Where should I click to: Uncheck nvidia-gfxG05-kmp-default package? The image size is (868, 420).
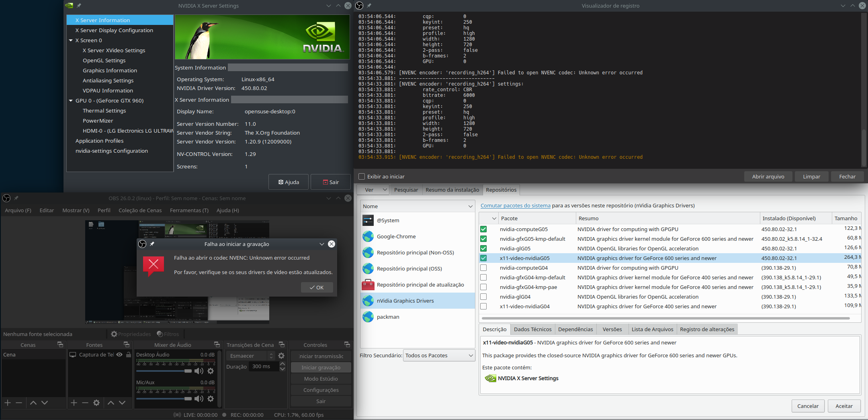[x=483, y=239]
